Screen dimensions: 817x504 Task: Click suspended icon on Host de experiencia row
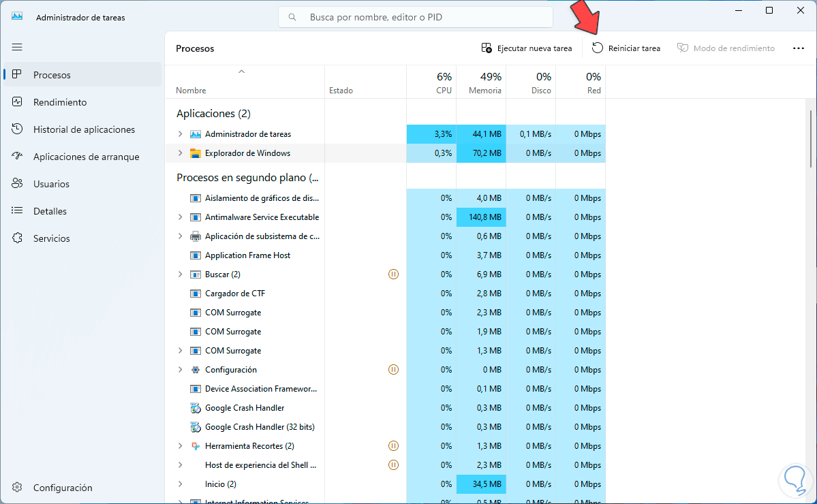click(x=393, y=465)
